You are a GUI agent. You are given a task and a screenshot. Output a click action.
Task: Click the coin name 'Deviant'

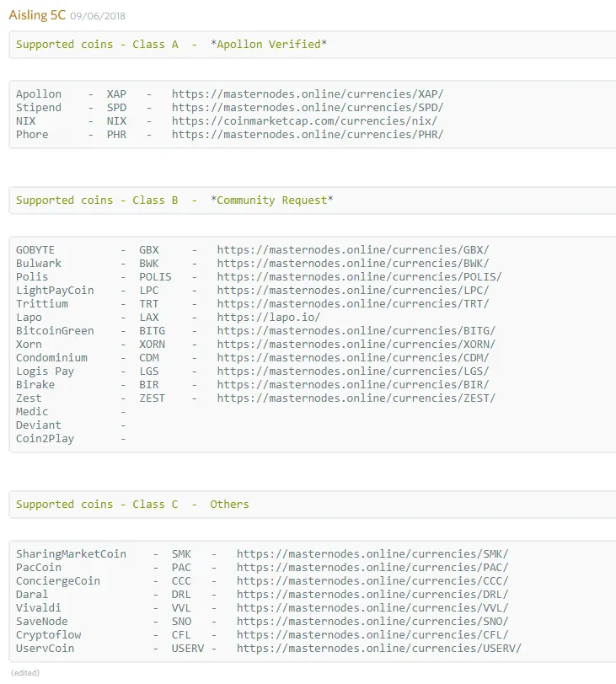(39, 425)
